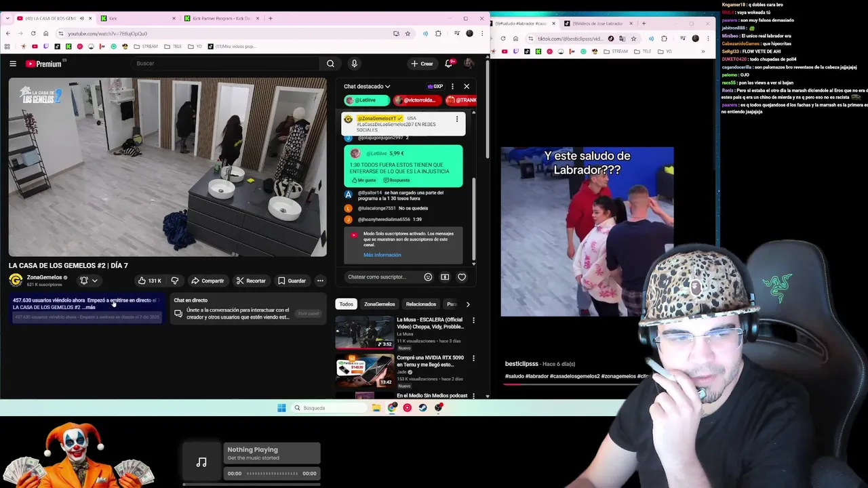Click the Recortar clip button
This screenshot has height=488, width=868.
coord(251,281)
